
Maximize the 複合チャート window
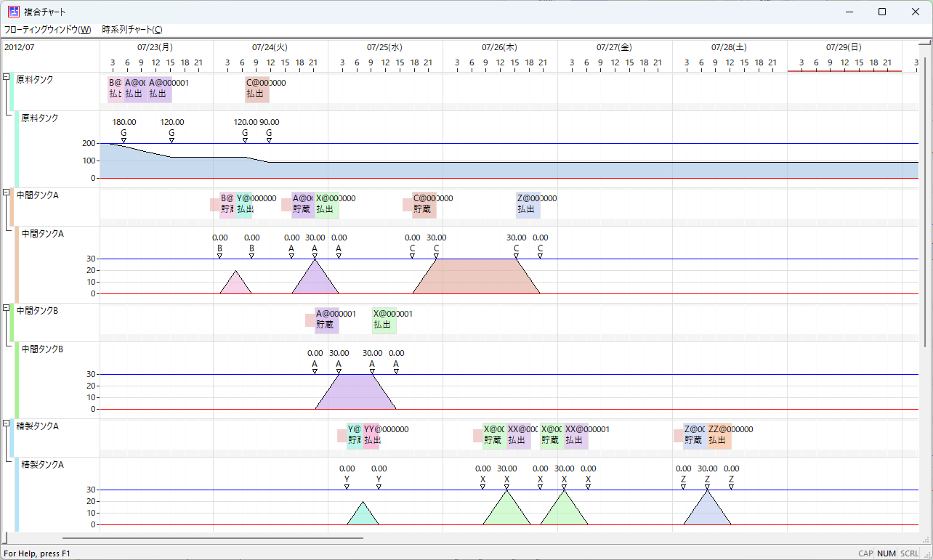click(x=882, y=12)
